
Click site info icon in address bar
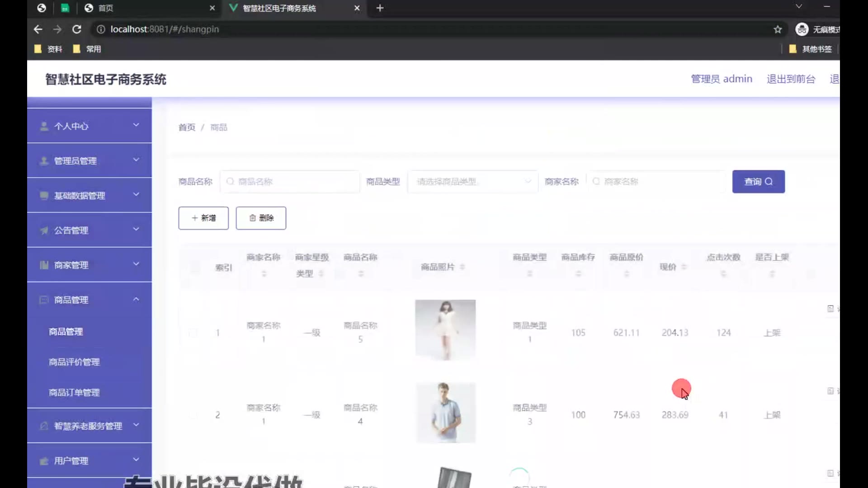pos(101,29)
